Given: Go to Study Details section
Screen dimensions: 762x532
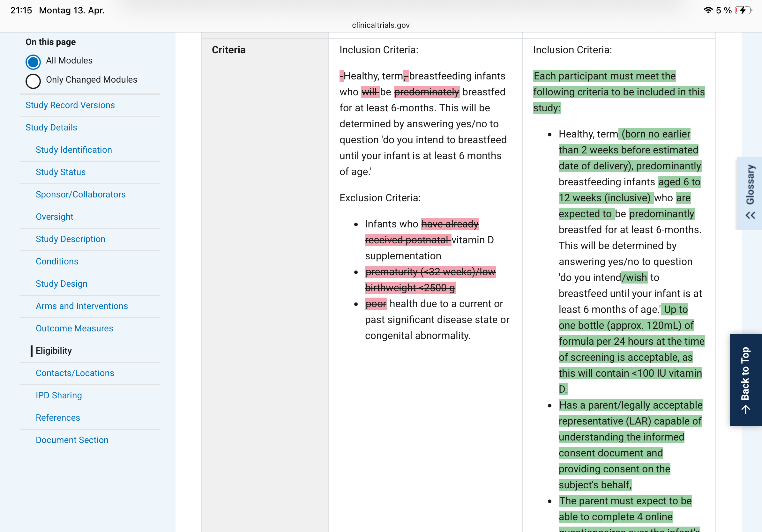Looking at the screenshot, I should (x=51, y=127).
